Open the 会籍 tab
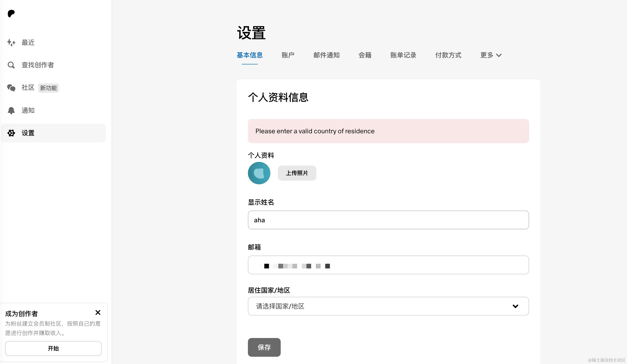 click(365, 55)
